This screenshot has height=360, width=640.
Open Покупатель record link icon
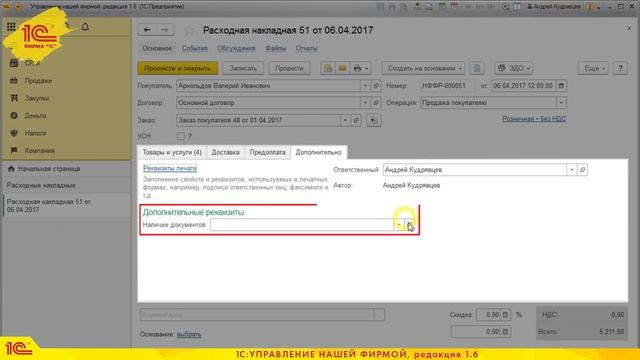[376, 86]
